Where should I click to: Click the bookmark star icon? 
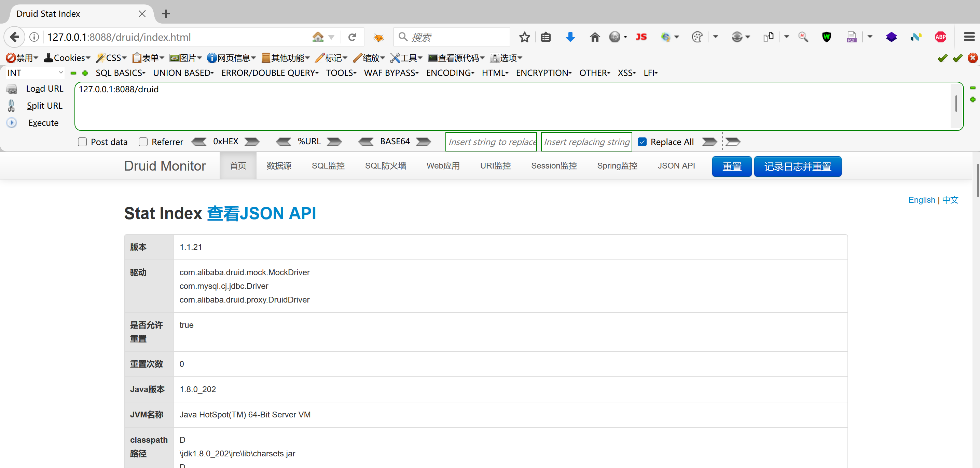(524, 37)
